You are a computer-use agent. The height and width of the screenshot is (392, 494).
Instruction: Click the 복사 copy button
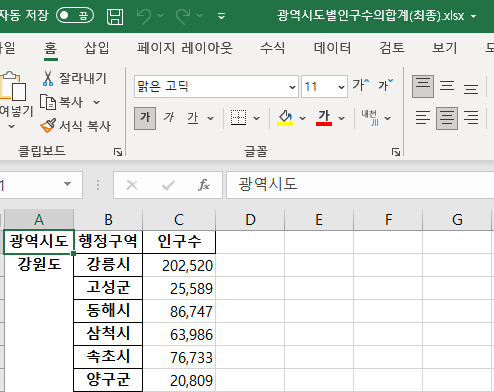(x=61, y=102)
